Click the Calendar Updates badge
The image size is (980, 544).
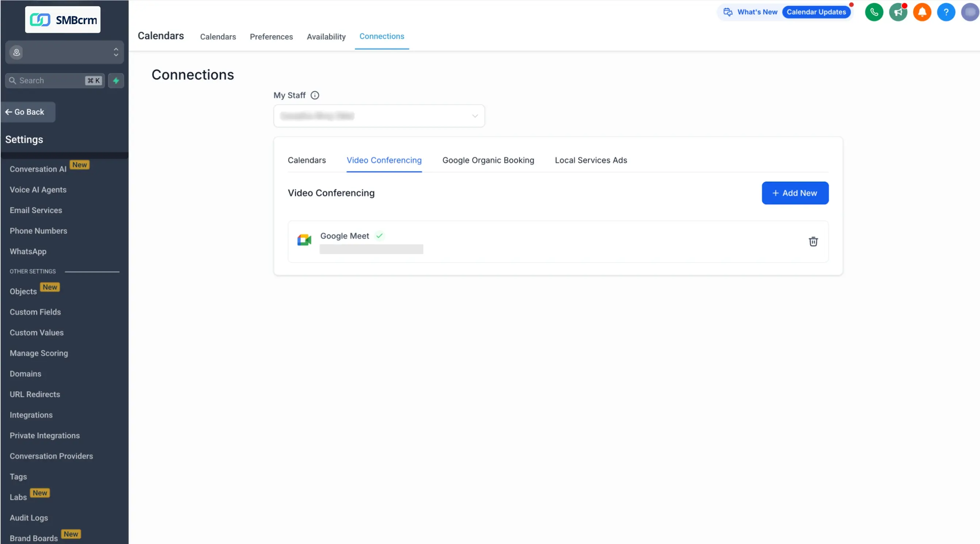816,12
